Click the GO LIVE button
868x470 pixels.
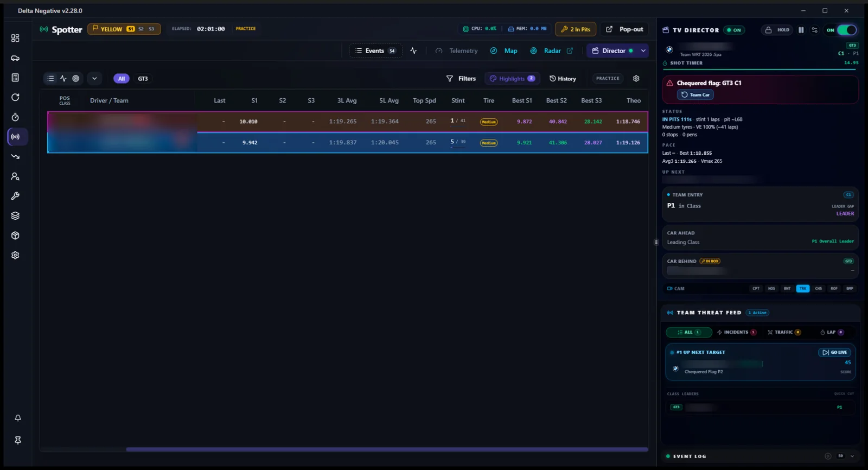835,352
